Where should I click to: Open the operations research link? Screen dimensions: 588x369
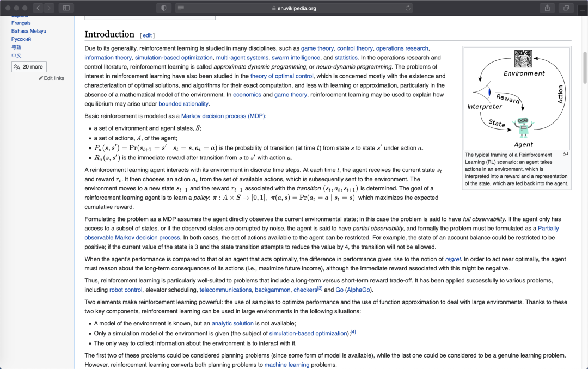pyautogui.click(x=402, y=48)
